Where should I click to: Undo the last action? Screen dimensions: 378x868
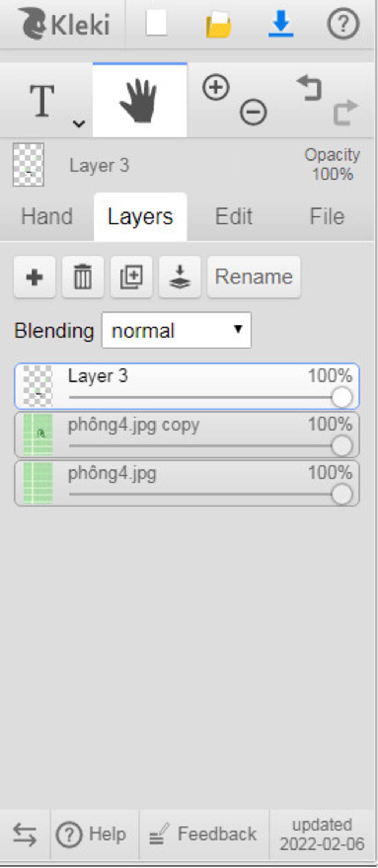click(x=309, y=88)
